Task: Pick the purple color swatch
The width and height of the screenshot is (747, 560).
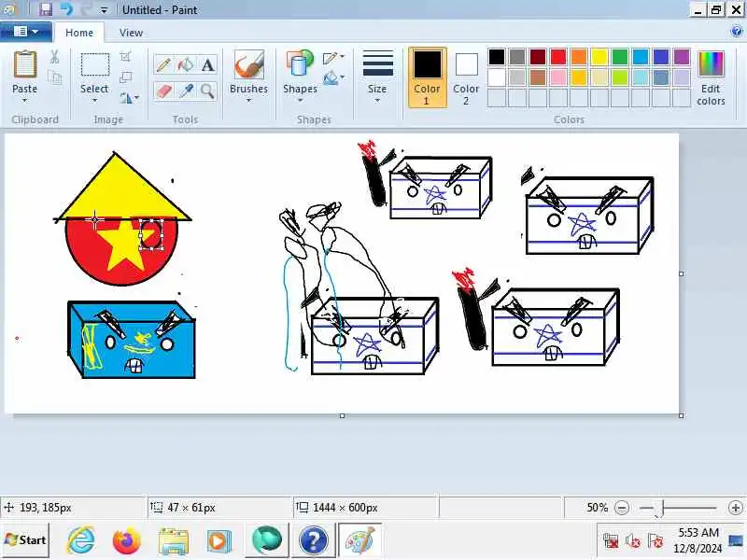Action: [682, 57]
